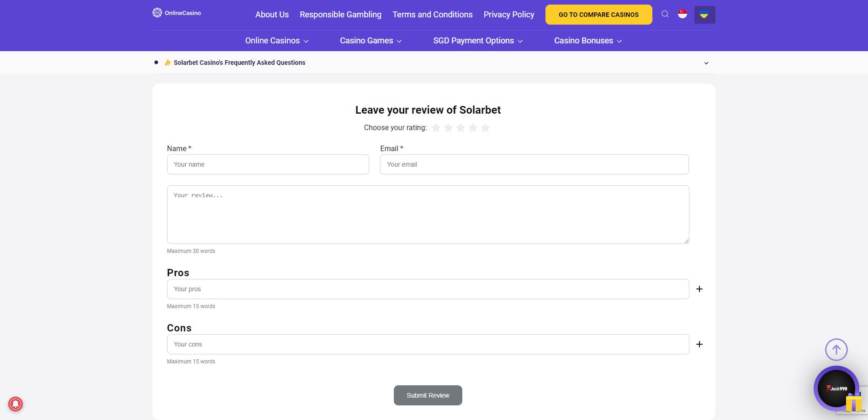The height and width of the screenshot is (420, 868).
Task: Open Terms and Conditions page
Action: [433, 15]
